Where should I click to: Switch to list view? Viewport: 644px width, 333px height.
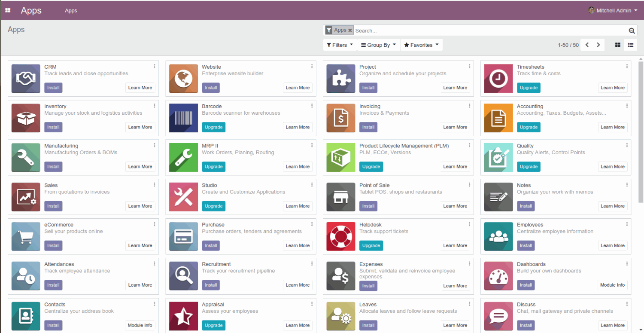coord(630,45)
